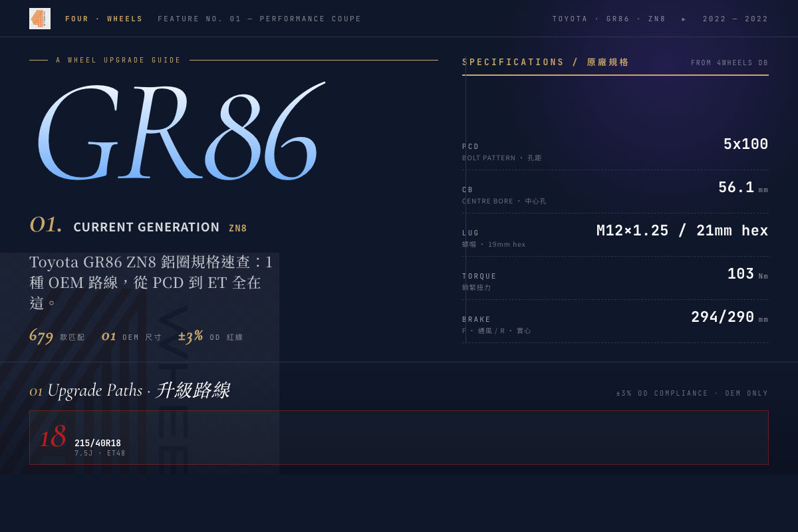Click the '679 款匹配' stat
This screenshot has width=798, height=532.
click(57, 336)
